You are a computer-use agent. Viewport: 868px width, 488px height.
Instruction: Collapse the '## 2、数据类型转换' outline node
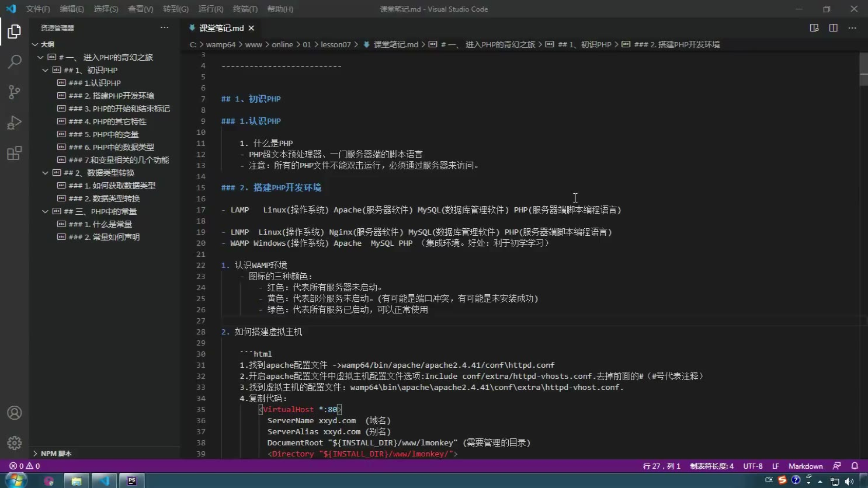coord(46,173)
